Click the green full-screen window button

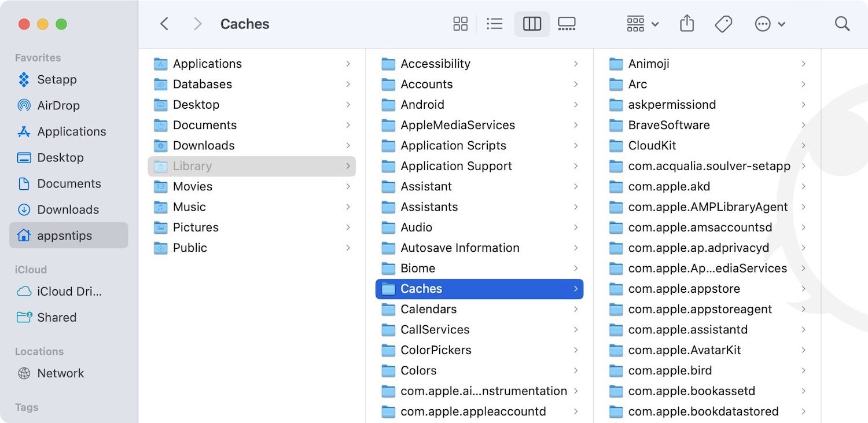[61, 24]
